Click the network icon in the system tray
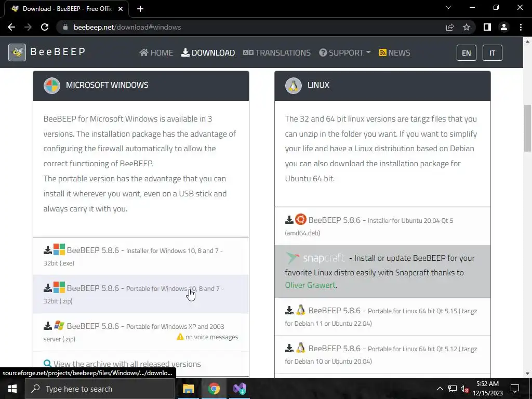Image resolution: width=532 pixels, height=399 pixels. [x=453, y=389]
